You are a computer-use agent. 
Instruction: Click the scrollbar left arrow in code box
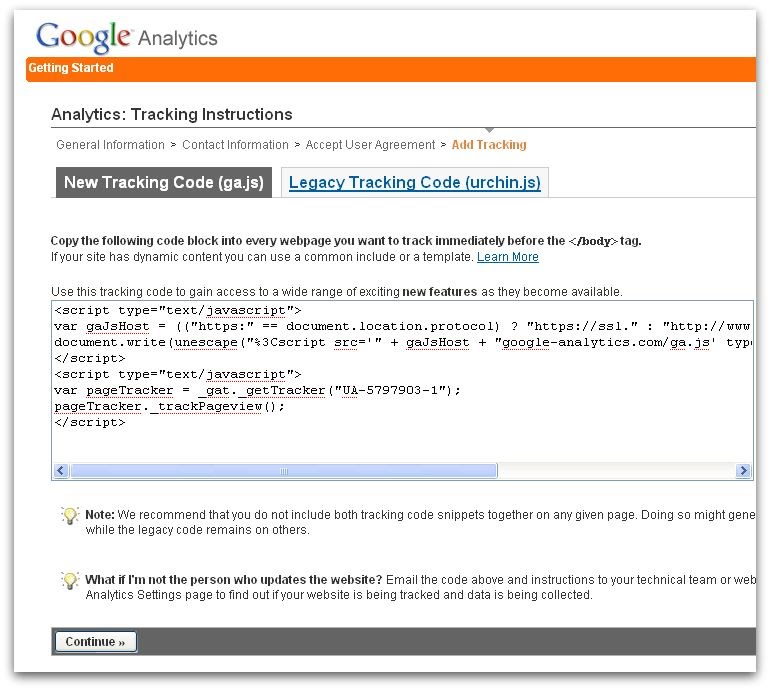(x=61, y=470)
